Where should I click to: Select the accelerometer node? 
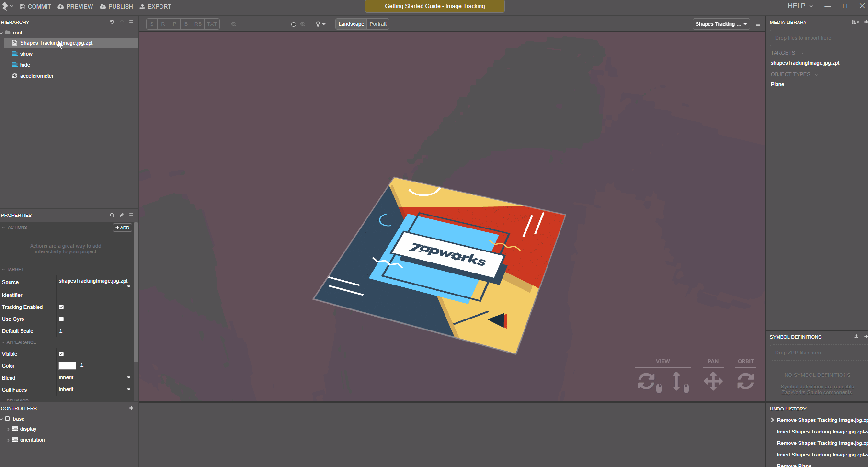pyautogui.click(x=37, y=76)
